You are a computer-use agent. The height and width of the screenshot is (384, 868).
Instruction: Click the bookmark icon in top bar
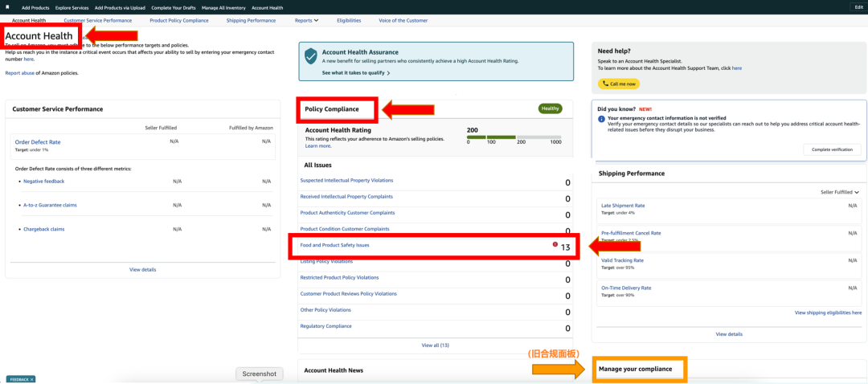coord(8,8)
